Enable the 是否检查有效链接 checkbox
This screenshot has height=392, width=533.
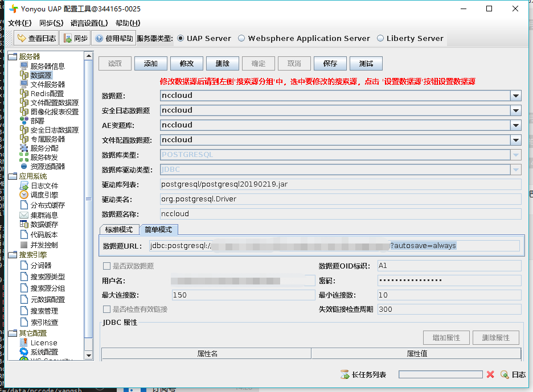[106, 309]
